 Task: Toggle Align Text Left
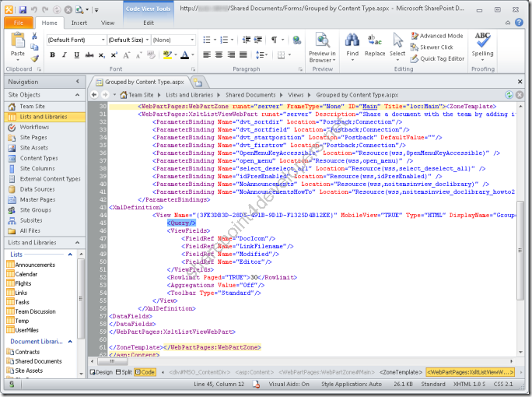(207, 54)
